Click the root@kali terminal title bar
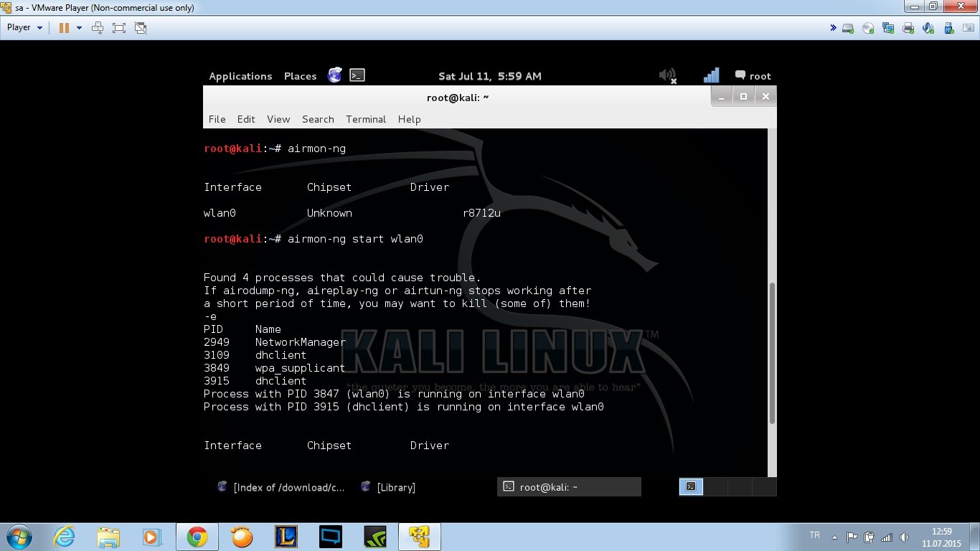980x551 pixels. pyautogui.click(x=456, y=97)
